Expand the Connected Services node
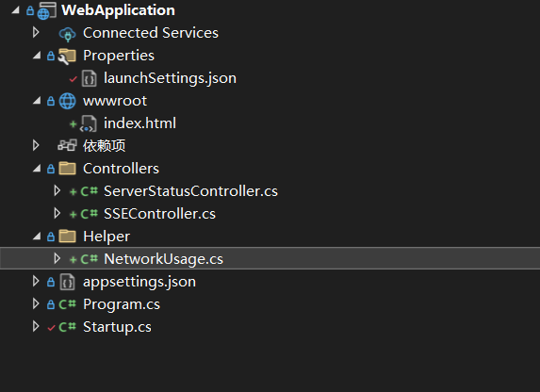 point(36,33)
